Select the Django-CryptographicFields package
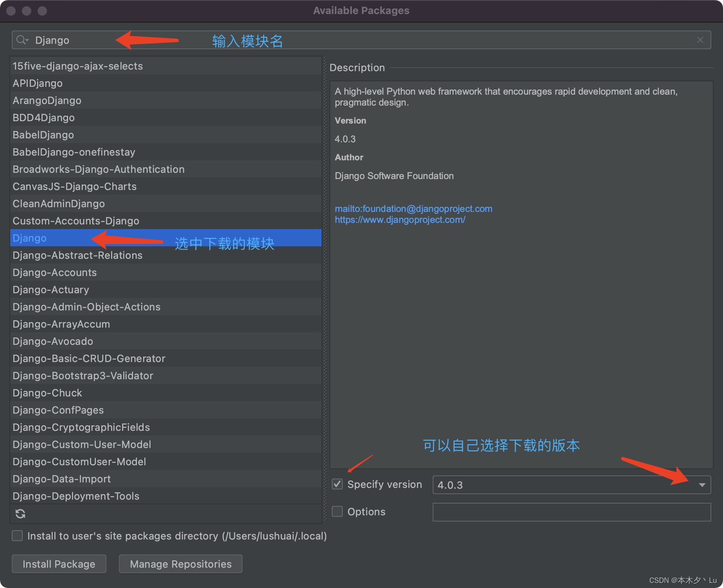The width and height of the screenshot is (723, 588). (x=166, y=427)
